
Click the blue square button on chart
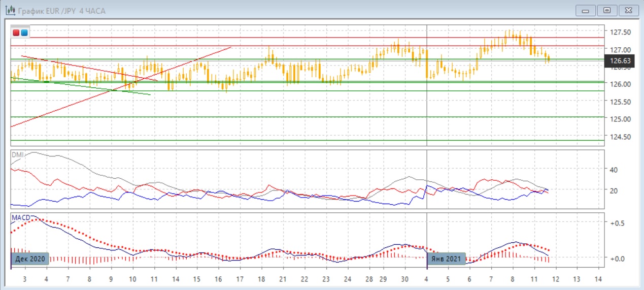click(x=24, y=33)
